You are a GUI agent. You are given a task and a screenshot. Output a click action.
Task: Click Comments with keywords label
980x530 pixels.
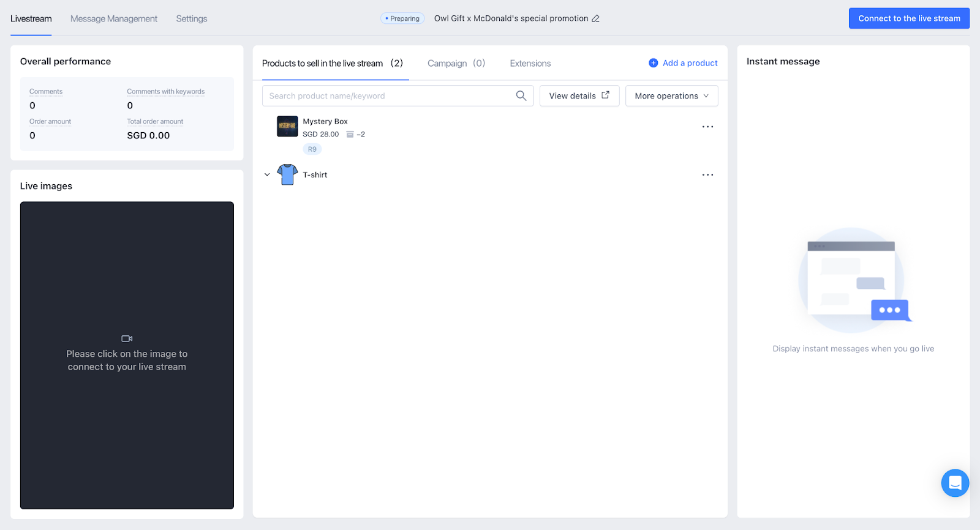(166, 91)
